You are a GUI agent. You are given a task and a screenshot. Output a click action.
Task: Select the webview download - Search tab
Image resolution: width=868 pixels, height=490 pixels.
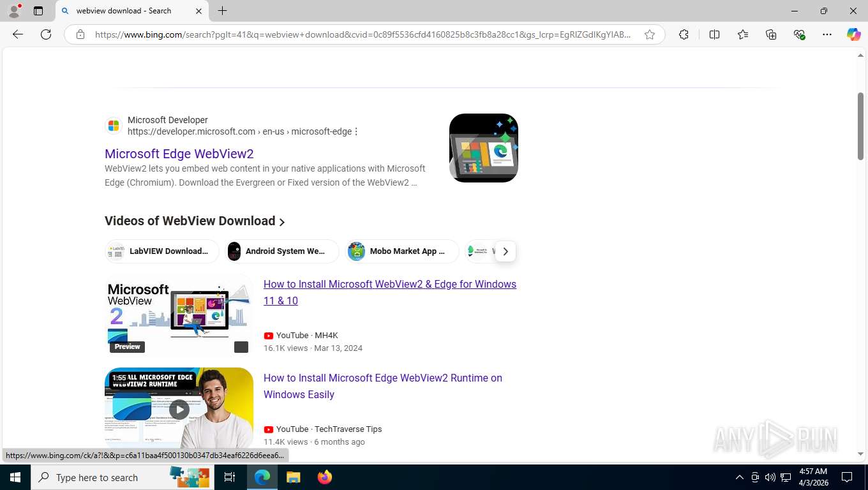pos(131,11)
